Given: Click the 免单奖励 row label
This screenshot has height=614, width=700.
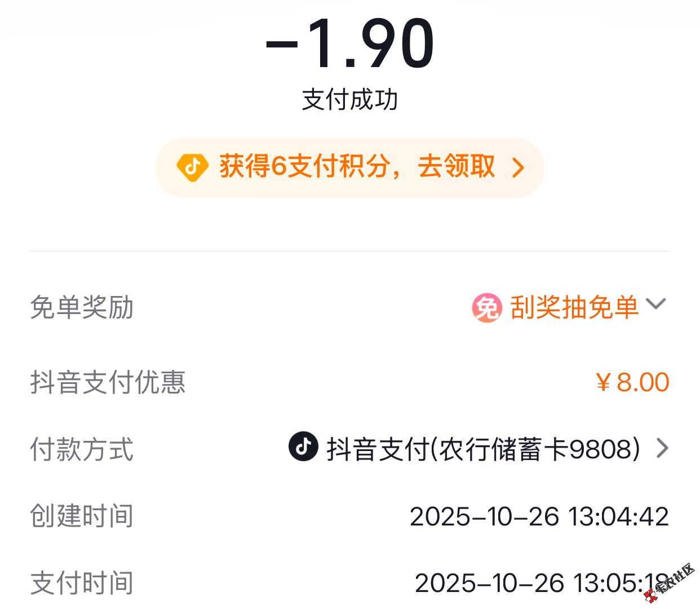Looking at the screenshot, I should point(82,308).
